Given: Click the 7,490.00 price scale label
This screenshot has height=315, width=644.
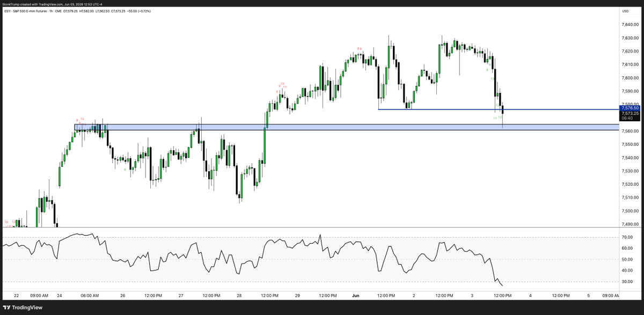Looking at the screenshot, I should point(630,224).
